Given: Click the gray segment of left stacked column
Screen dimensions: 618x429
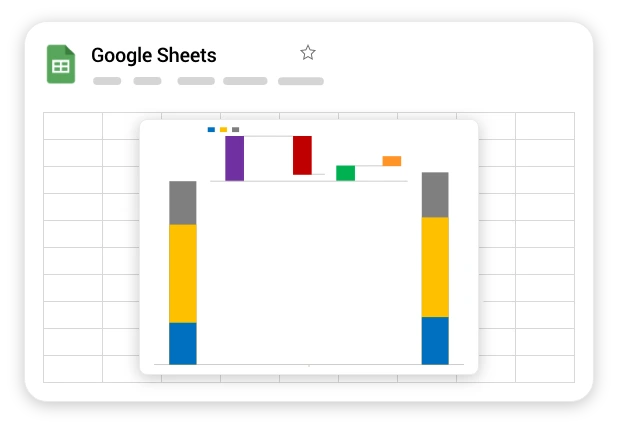Looking at the screenshot, I should click(x=183, y=203).
